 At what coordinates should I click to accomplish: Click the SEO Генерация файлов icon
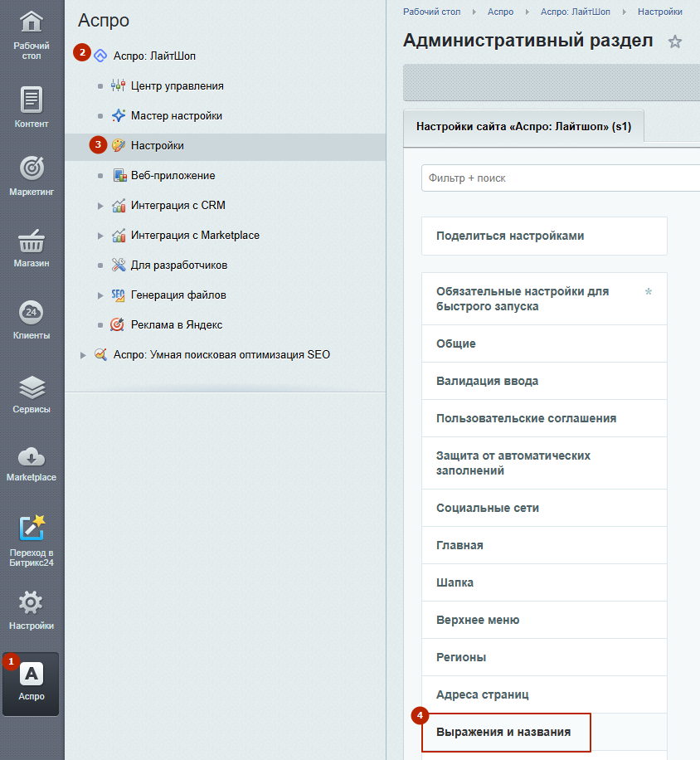(x=119, y=295)
